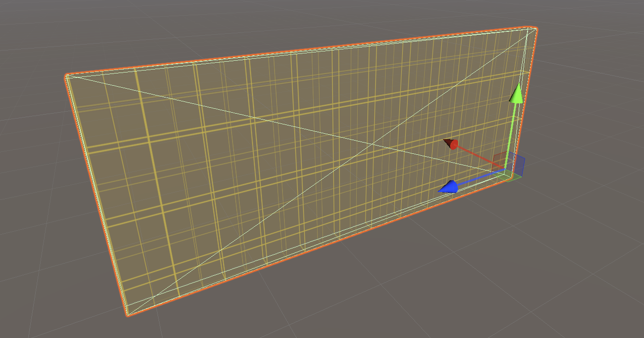This screenshot has width=644, height=338.
Task: Click the wall's bottom-left corner
Action: point(126,315)
